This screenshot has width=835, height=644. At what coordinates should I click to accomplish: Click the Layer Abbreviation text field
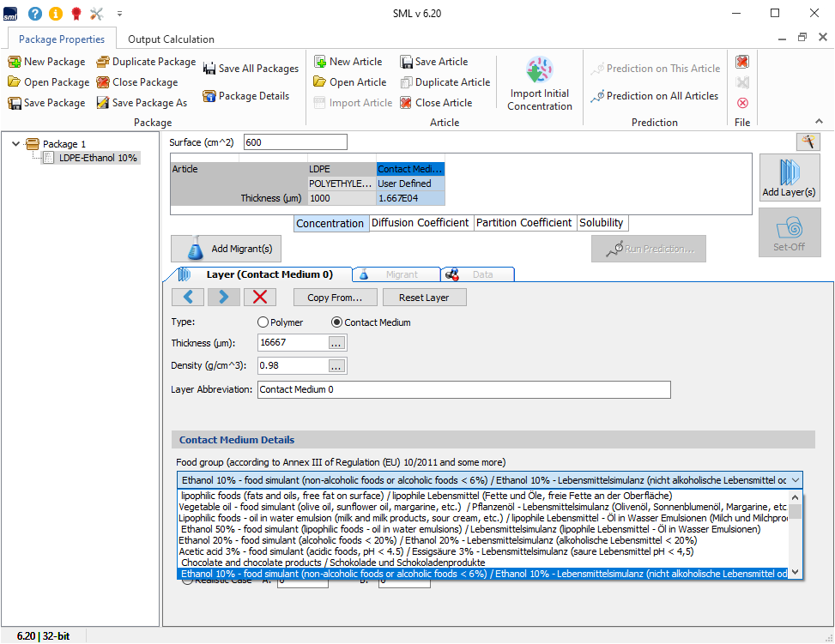click(463, 389)
